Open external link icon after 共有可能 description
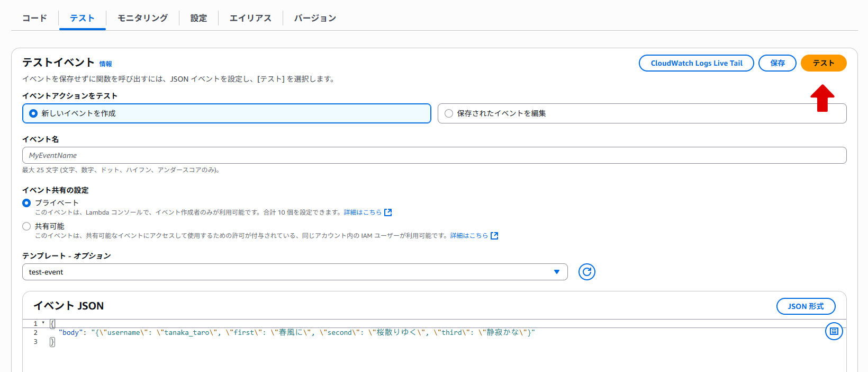Image resolution: width=868 pixels, height=372 pixels. tap(494, 236)
